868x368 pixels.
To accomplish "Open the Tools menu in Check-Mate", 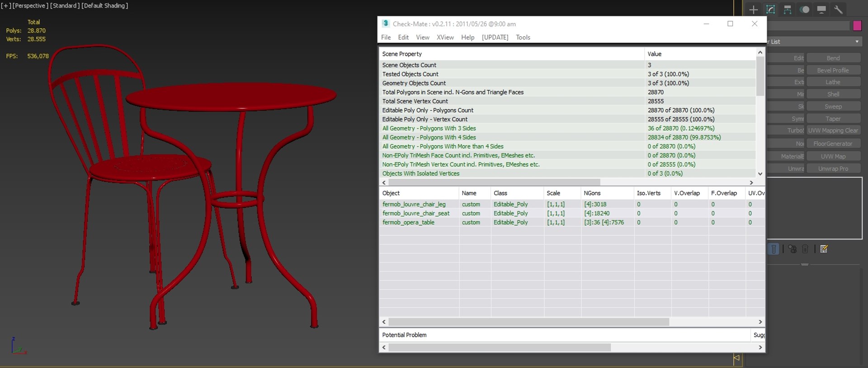I will (x=523, y=37).
